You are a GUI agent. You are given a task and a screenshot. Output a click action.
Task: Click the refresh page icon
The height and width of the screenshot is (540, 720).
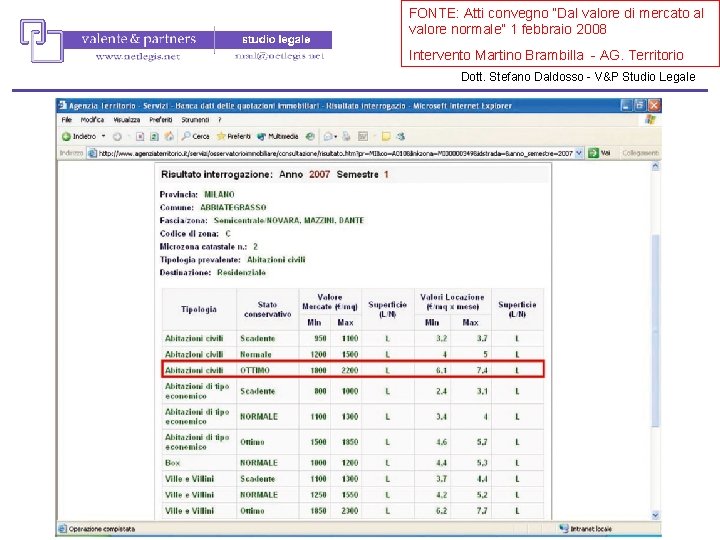pyautogui.click(x=154, y=136)
